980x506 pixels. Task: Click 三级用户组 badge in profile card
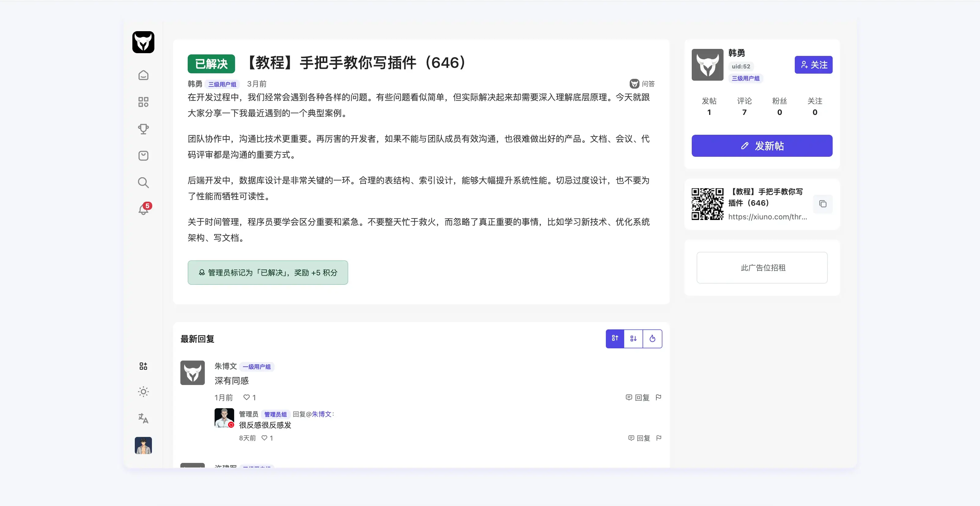(746, 78)
